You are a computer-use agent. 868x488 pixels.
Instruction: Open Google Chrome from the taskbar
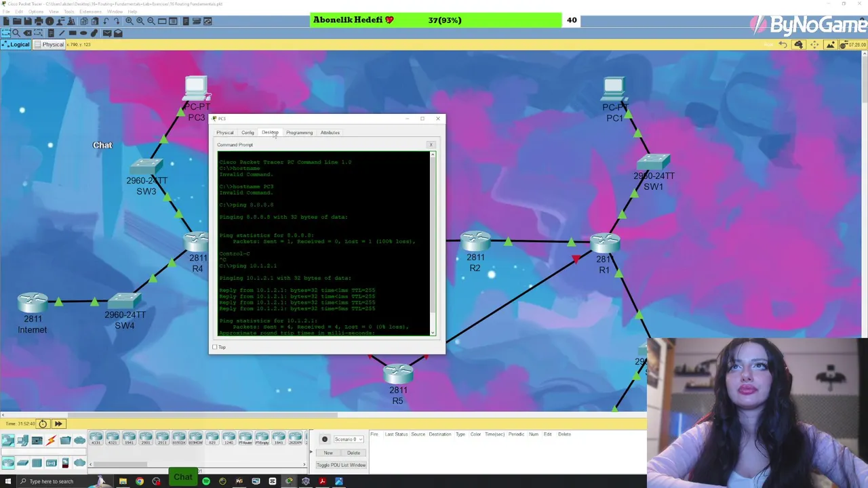(140, 481)
